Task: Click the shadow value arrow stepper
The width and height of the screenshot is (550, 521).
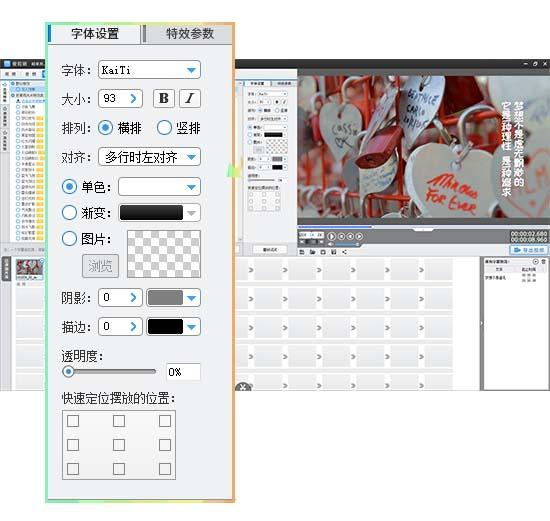Action: 133,298
